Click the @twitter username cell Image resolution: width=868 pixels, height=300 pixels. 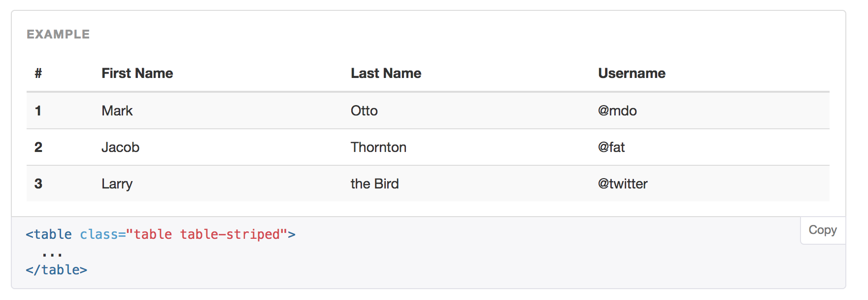coord(623,184)
